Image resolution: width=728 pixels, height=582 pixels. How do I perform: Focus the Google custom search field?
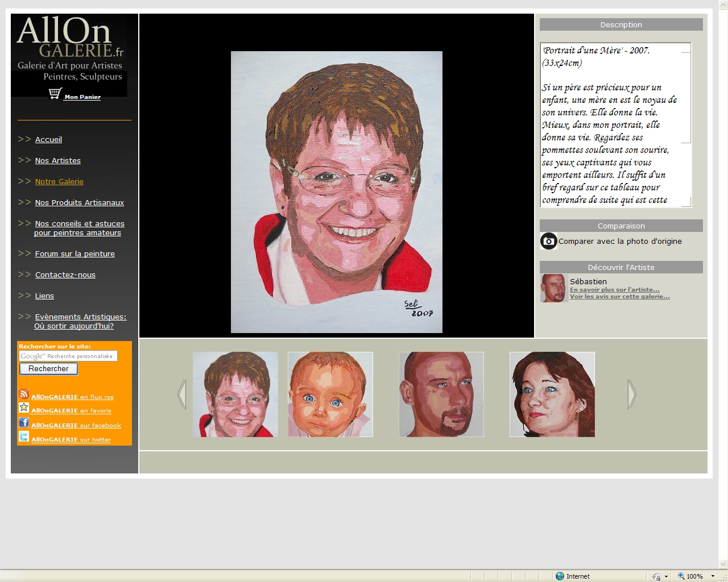point(68,356)
